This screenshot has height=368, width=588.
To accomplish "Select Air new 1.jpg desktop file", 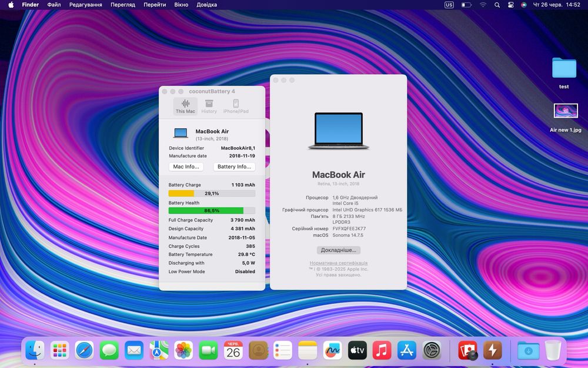I will click(x=566, y=118).
